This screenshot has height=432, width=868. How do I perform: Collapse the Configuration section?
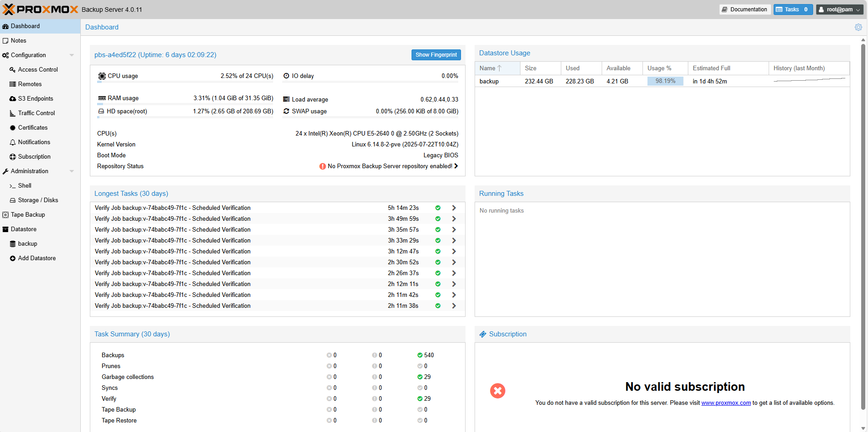pos(72,55)
